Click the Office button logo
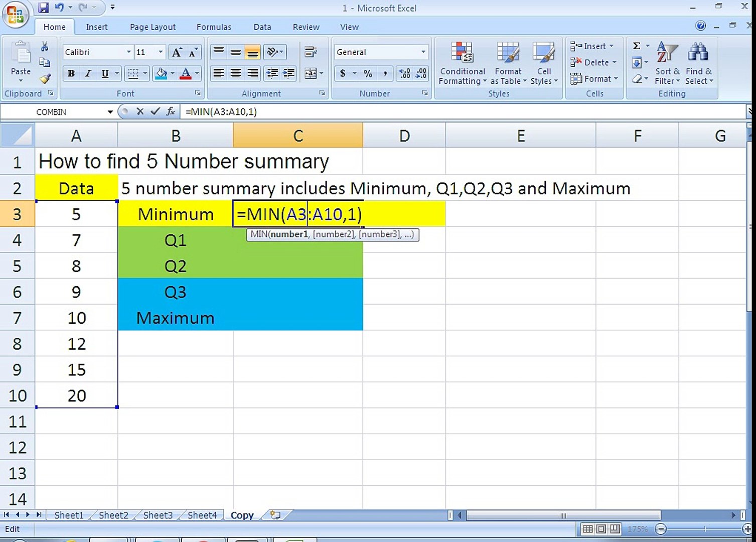This screenshot has width=756, height=542. (x=15, y=14)
